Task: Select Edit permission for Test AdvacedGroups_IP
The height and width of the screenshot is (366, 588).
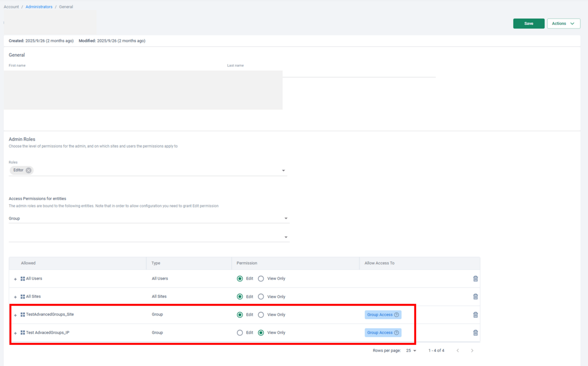Action: [240, 333]
